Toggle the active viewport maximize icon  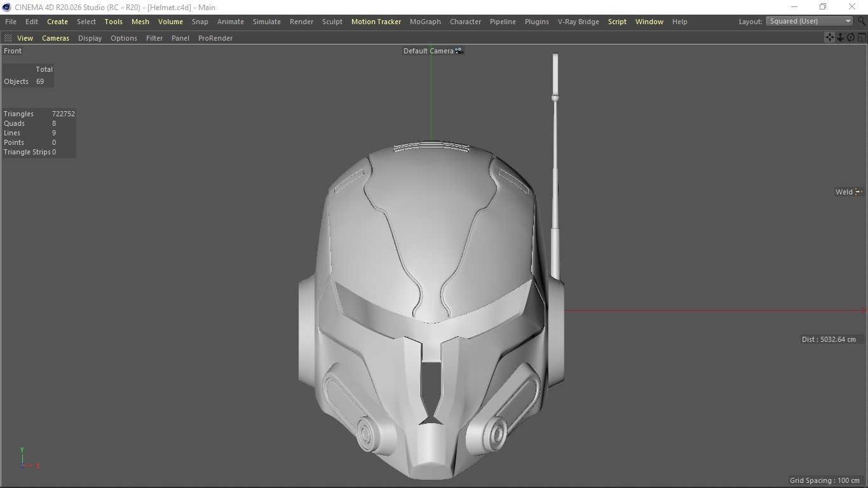click(x=862, y=37)
